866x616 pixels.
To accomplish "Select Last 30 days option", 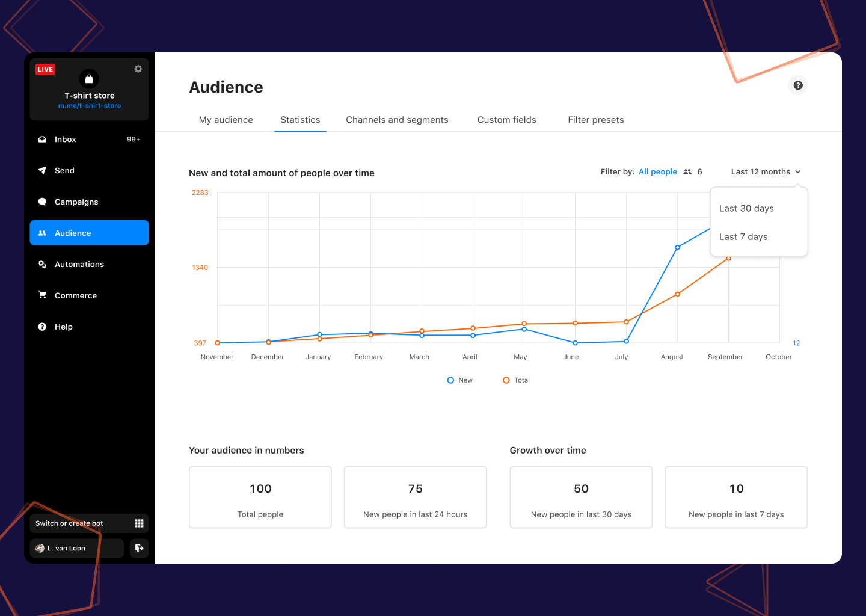I will (x=746, y=209).
